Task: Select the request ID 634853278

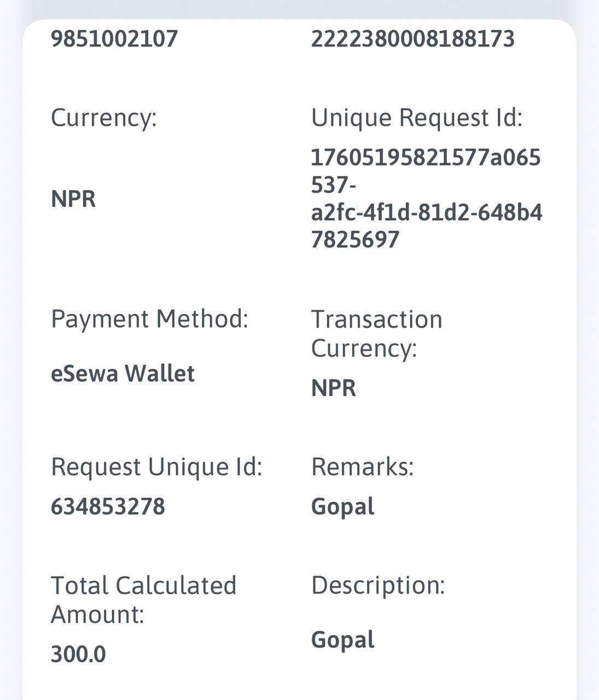Action: pyautogui.click(x=108, y=506)
